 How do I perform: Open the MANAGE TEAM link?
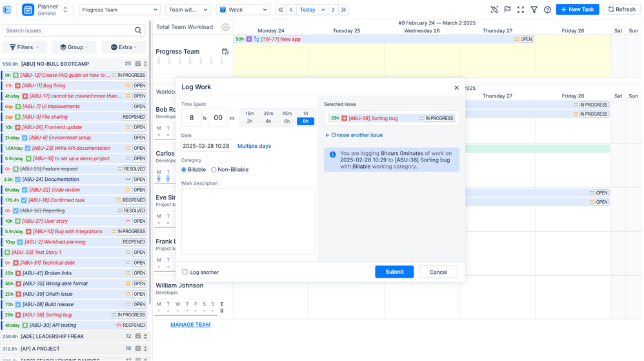[190, 325]
